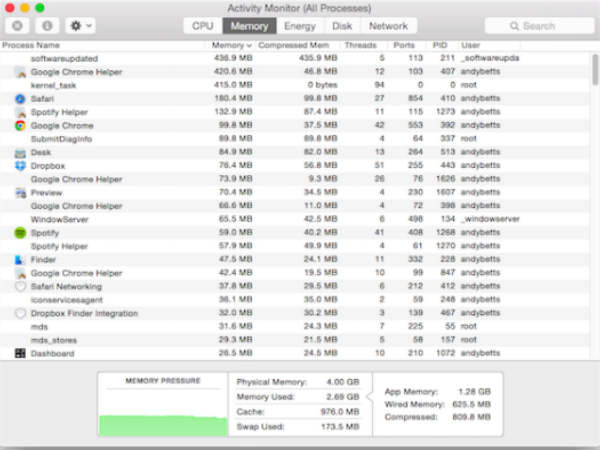Sort by Compressed Mem column

point(293,45)
